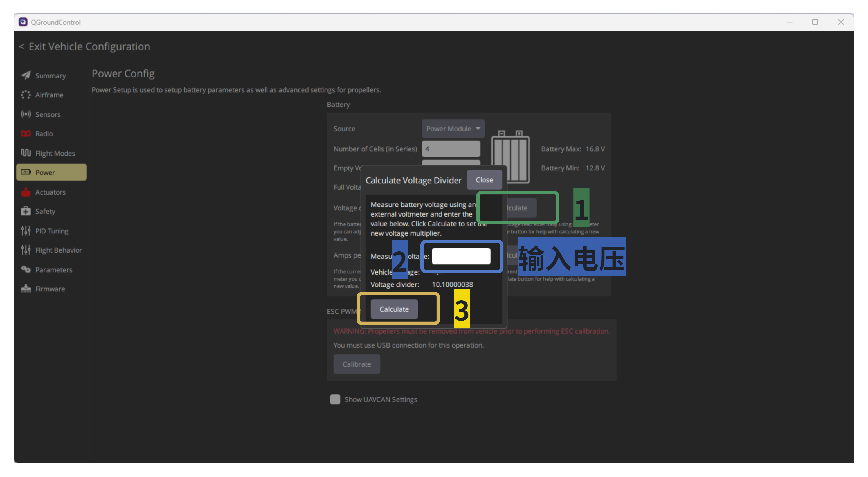Click the PID Tuning sliders icon
Screen dimensions: 868x477
coord(26,231)
